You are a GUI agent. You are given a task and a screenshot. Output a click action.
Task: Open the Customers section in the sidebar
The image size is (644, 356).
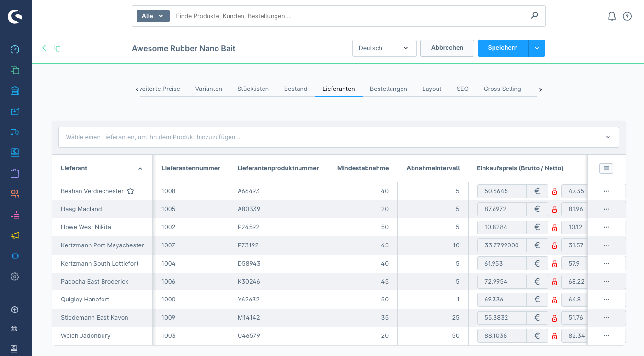15,194
